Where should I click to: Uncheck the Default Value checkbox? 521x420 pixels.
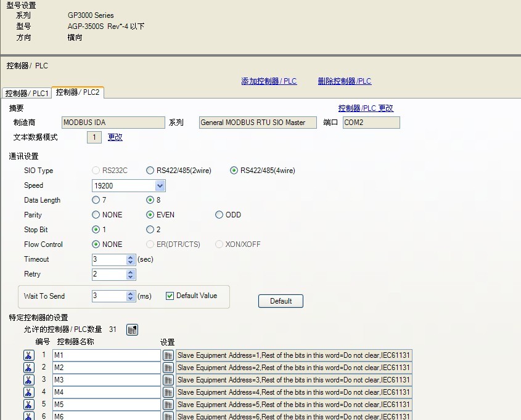(x=170, y=296)
